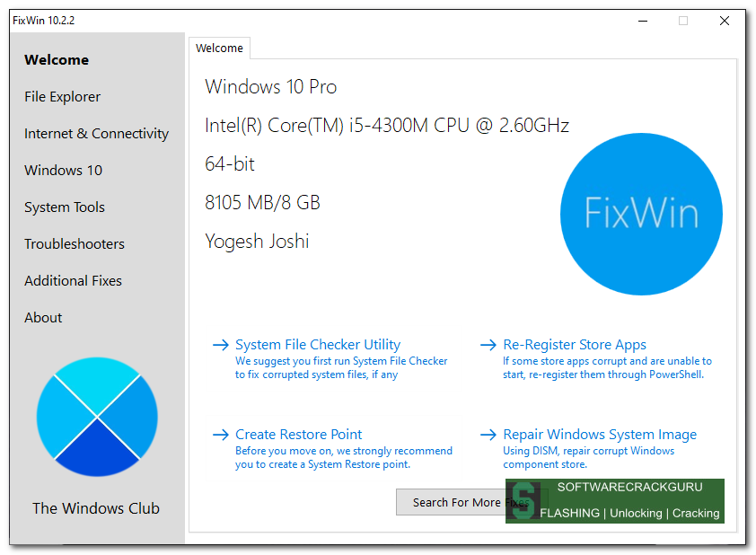This screenshot has width=756, height=555.
Task: Click the FixWin 10.2.2 window title
Action: point(43,21)
